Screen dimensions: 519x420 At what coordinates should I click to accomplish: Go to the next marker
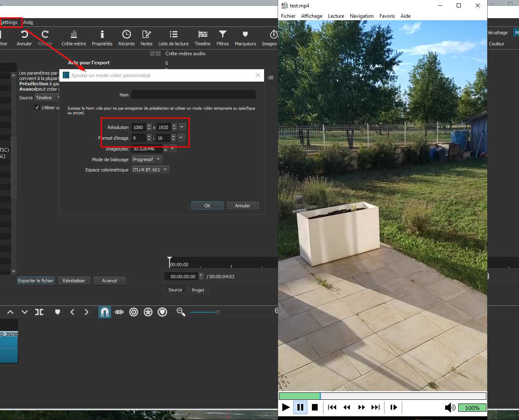86,312
